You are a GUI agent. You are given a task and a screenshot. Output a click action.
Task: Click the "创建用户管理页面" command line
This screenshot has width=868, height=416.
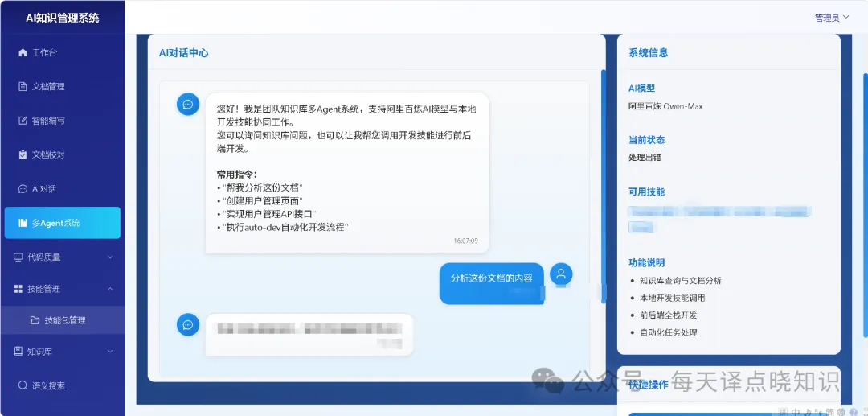click(x=260, y=200)
